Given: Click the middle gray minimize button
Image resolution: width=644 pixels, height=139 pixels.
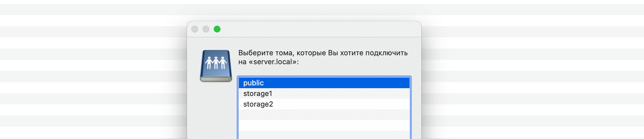Looking at the screenshot, I should [x=206, y=29].
